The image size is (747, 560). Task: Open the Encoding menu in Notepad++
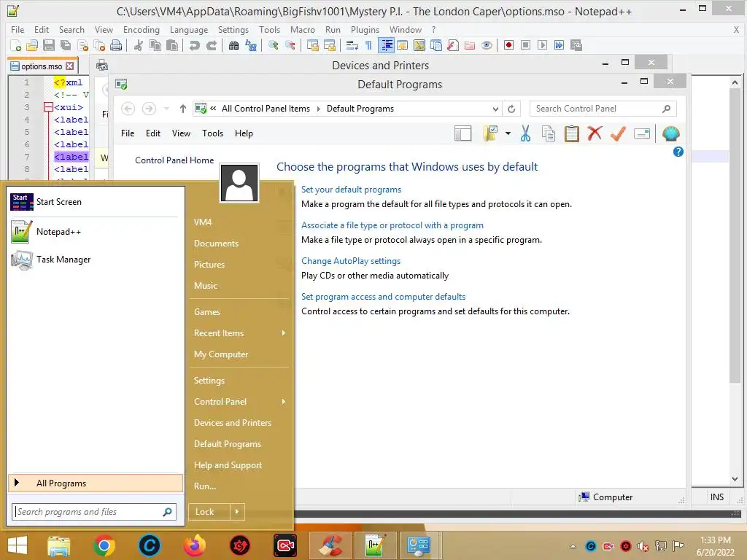(x=141, y=29)
